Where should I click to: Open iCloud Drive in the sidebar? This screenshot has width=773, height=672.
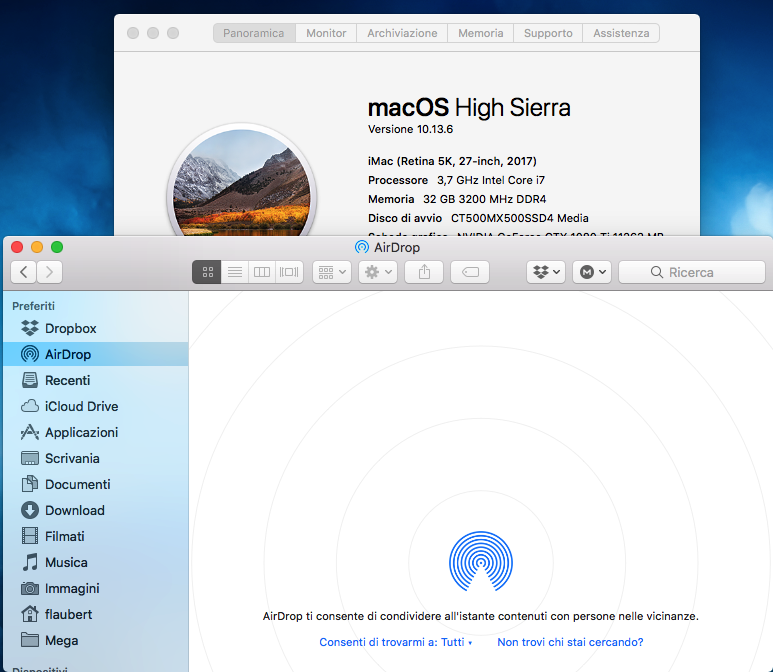(96, 406)
